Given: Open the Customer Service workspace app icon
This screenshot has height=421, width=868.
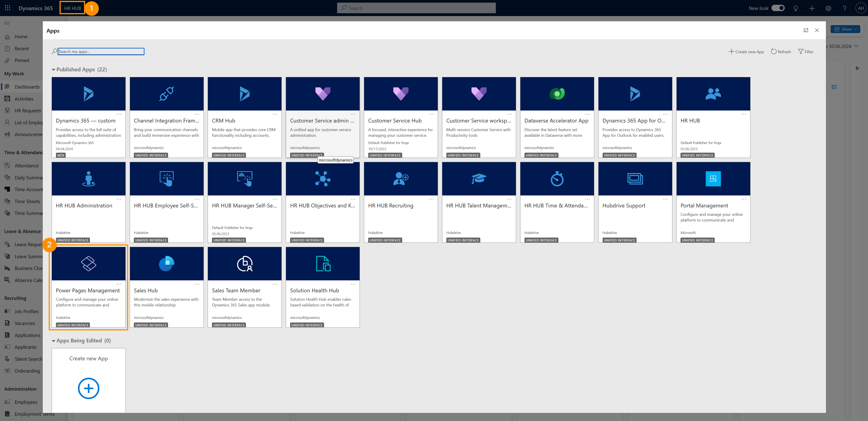Looking at the screenshot, I should (479, 94).
